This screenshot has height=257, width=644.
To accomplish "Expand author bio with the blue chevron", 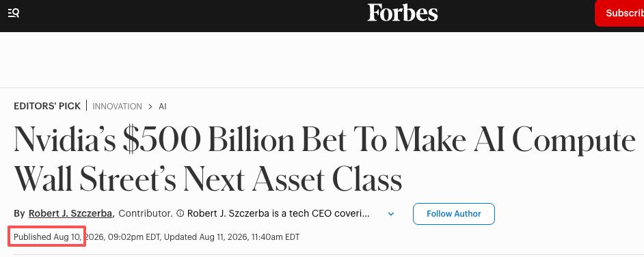I will [x=391, y=214].
